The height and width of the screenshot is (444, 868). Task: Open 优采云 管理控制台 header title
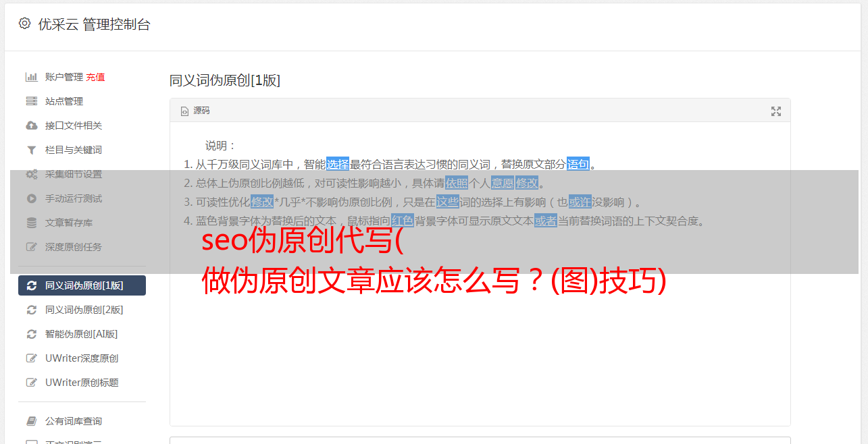[94, 24]
